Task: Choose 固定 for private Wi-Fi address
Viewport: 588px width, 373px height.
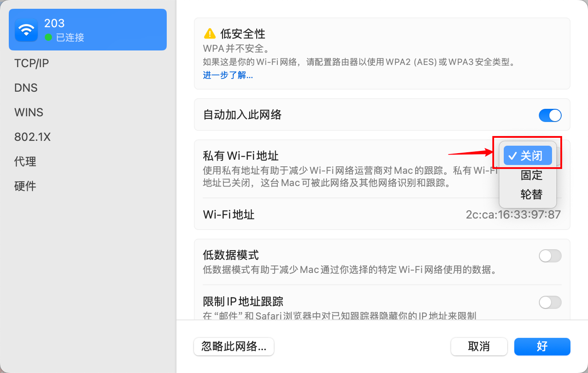Action: (x=531, y=175)
